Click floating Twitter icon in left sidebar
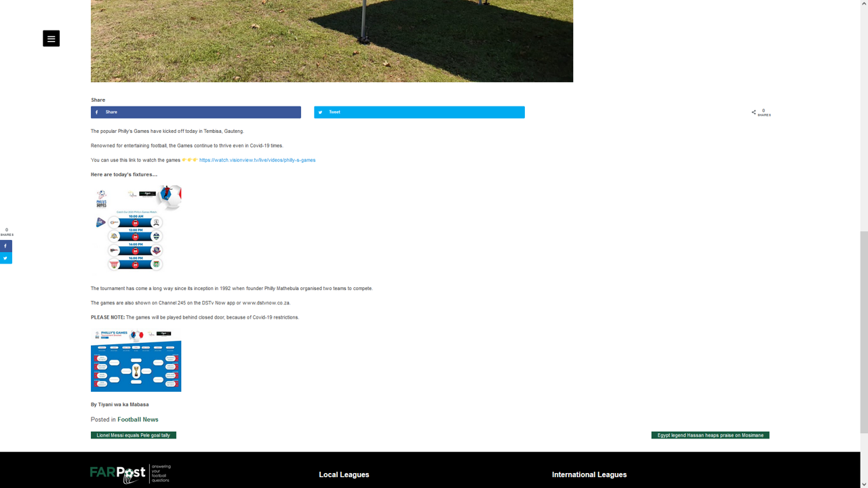868x488 pixels. [6, 258]
